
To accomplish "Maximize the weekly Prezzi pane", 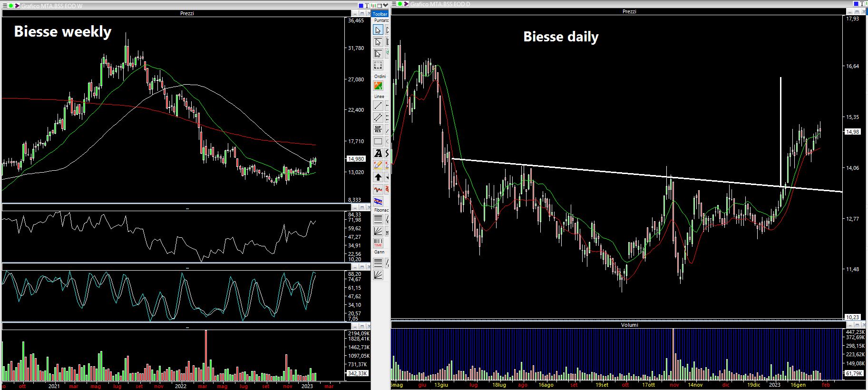I will coord(362,13).
